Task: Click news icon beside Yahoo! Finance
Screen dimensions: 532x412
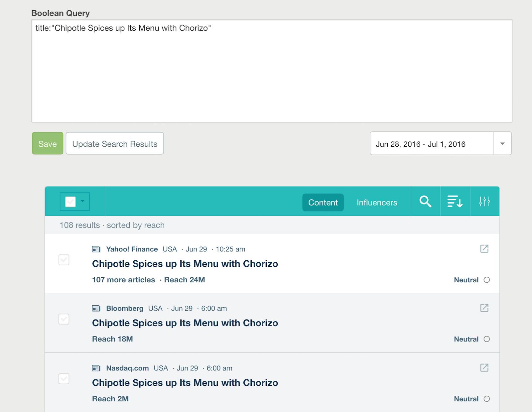Action: pos(96,249)
